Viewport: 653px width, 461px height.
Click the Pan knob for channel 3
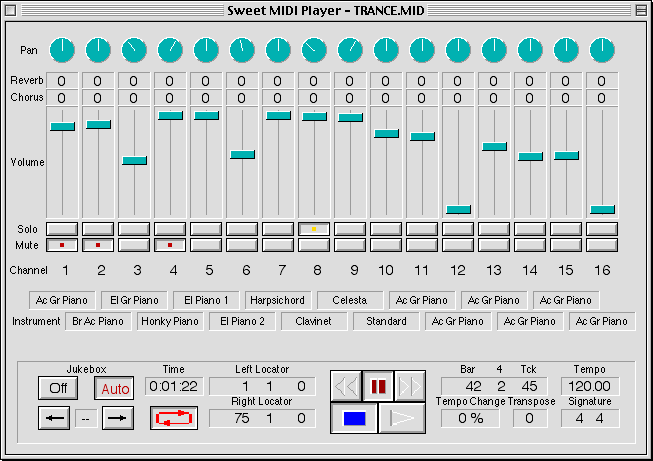point(134,50)
